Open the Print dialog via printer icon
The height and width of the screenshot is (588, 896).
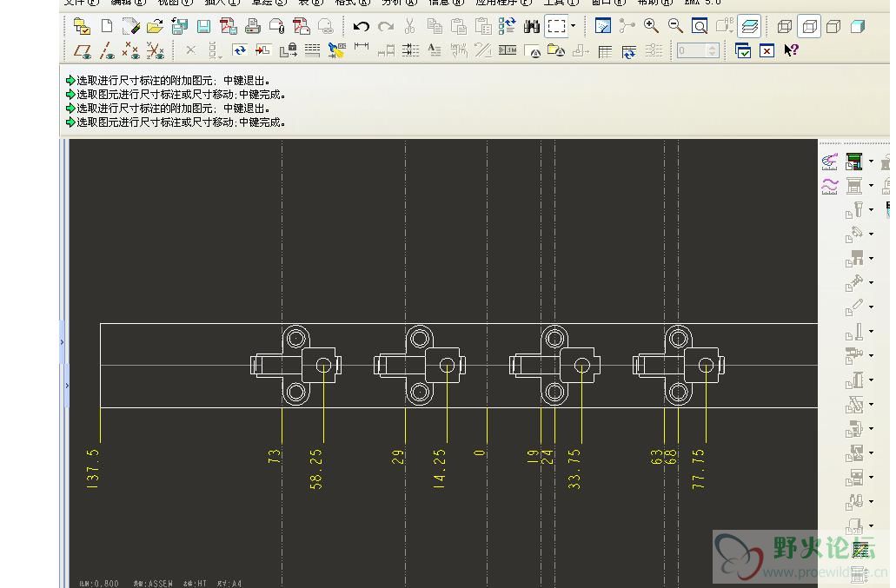click(253, 26)
